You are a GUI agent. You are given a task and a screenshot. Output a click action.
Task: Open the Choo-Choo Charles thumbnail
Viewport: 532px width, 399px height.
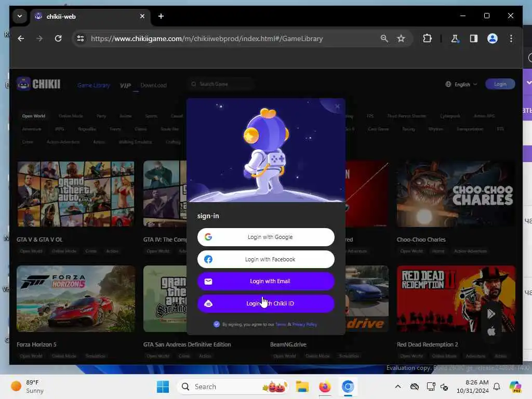456,194
